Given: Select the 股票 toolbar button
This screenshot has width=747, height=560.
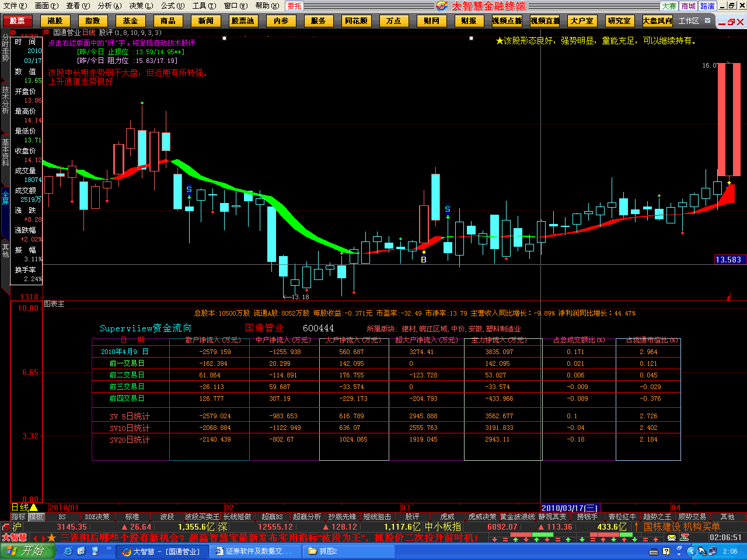Looking at the screenshot, I should [x=18, y=21].
